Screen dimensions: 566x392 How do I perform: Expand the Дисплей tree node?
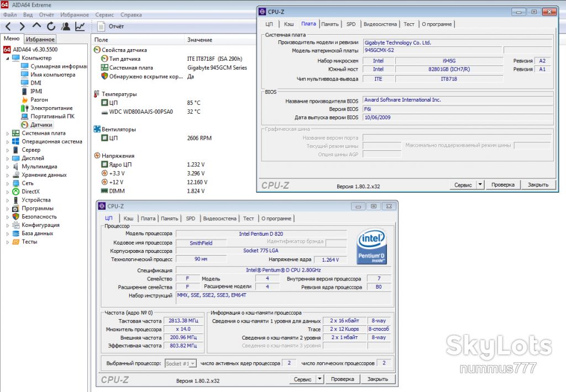coord(7,158)
